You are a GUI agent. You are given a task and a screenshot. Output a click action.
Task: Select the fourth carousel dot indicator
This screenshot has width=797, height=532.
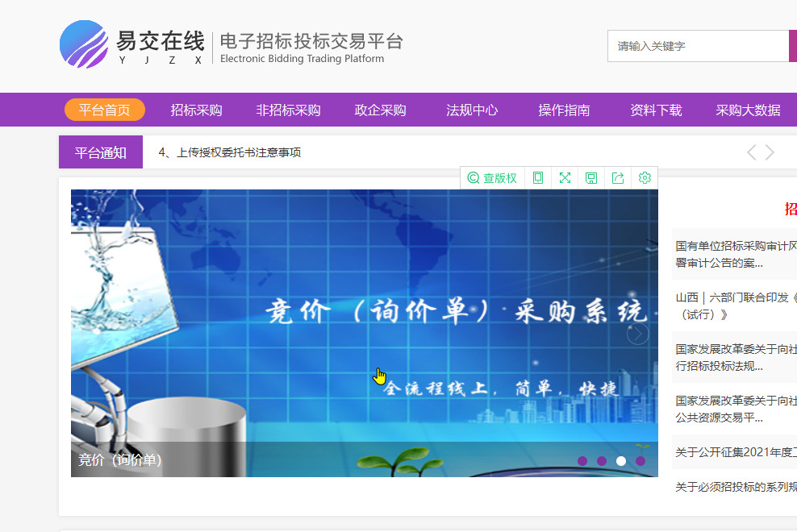tap(641, 461)
